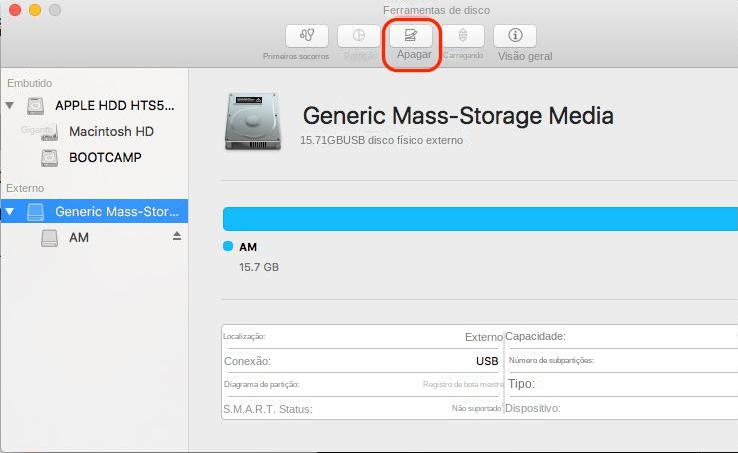Click the blue AM legend dot
The width and height of the screenshot is (738, 453).
coord(228,246)
